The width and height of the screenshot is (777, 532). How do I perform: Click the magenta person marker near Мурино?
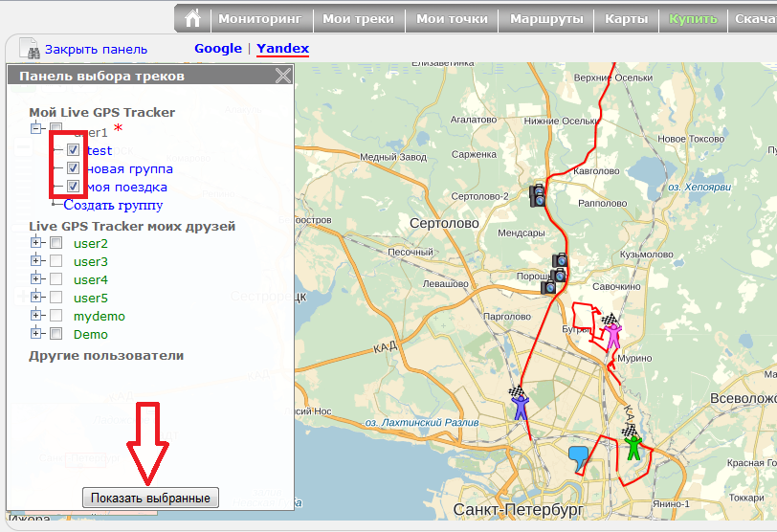click(612, 336)
